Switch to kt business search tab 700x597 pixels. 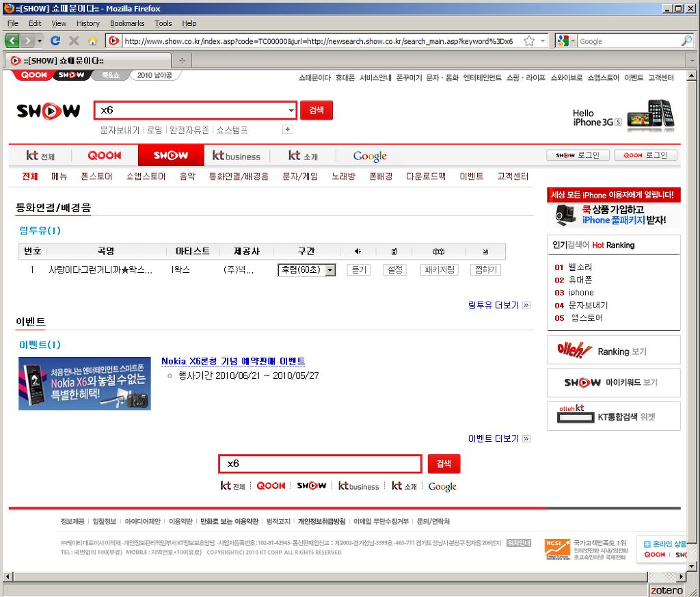[x=236, y=156]
